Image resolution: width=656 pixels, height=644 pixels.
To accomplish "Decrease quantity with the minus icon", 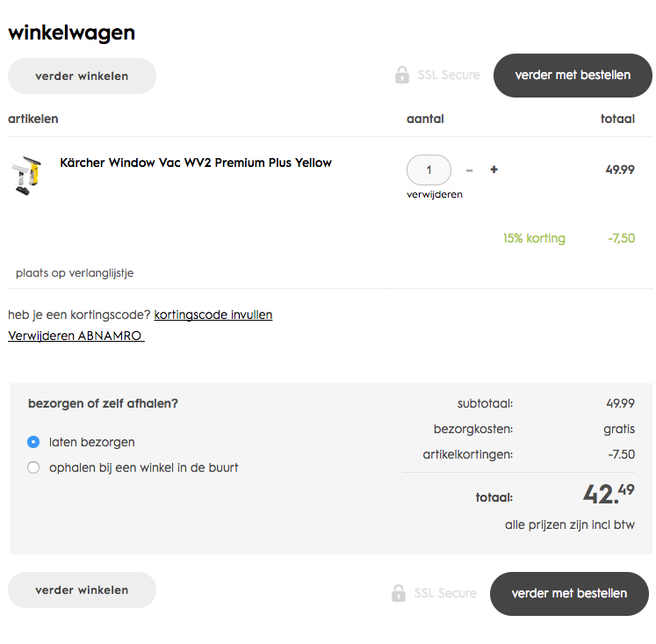I will pos(470,170).
